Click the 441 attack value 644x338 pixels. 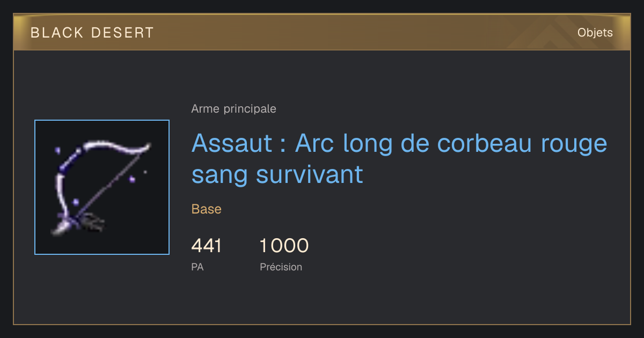[207, 246]
